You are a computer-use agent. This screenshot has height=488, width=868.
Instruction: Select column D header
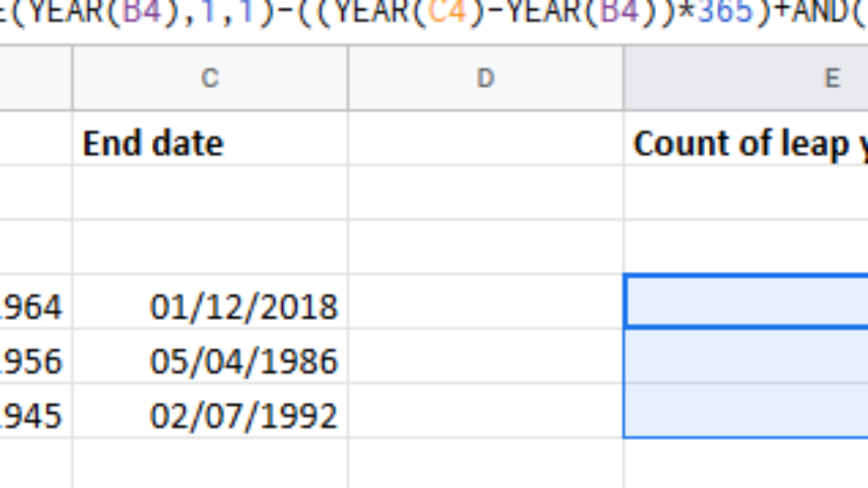pos(485,78)
